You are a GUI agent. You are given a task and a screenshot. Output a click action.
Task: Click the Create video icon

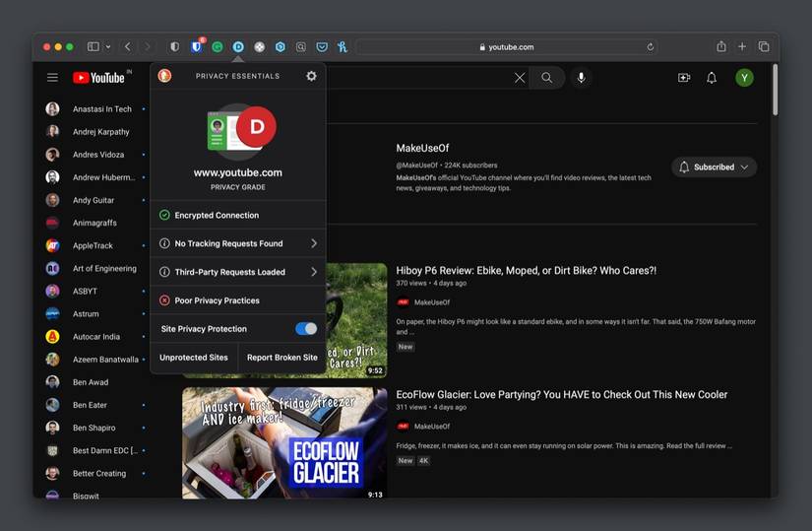[684, 78]
